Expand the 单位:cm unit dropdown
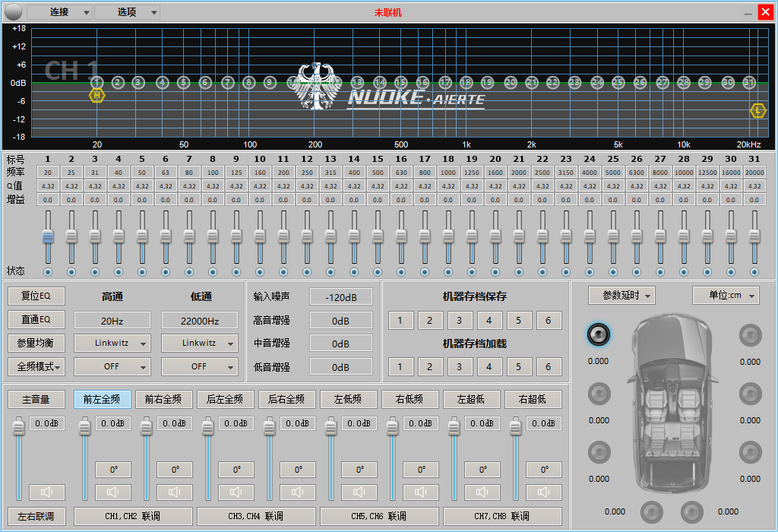Screen dimensions: 778x532 click(x=726, y=296)
